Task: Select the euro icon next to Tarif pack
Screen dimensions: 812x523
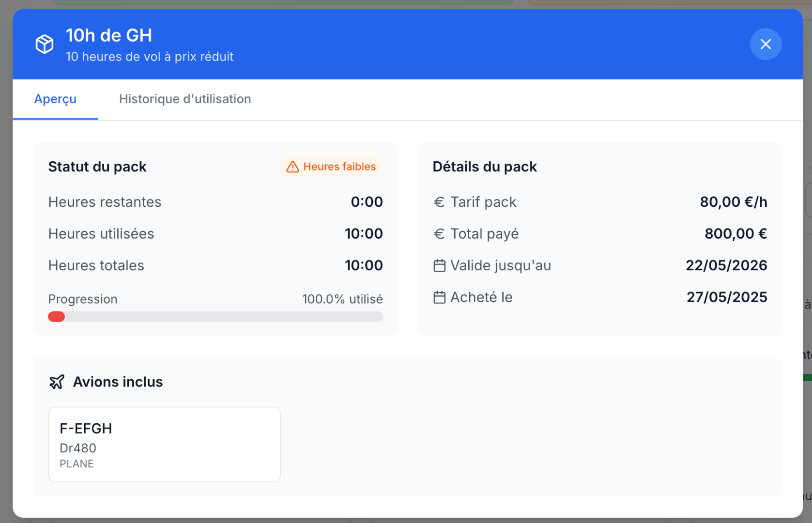Action: coord(439,202)
